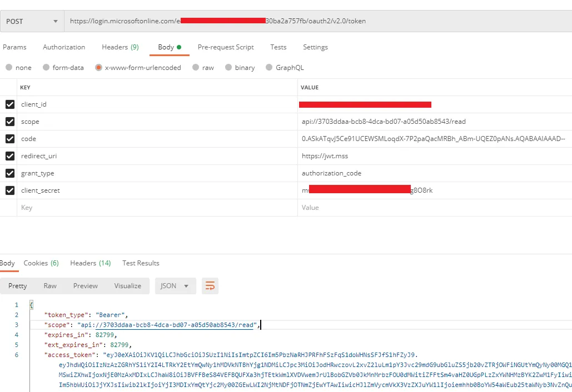This screenshot has height=392, width=572.
Task: Click line number 1 in response gutter
Action: (x=17, y=305)
